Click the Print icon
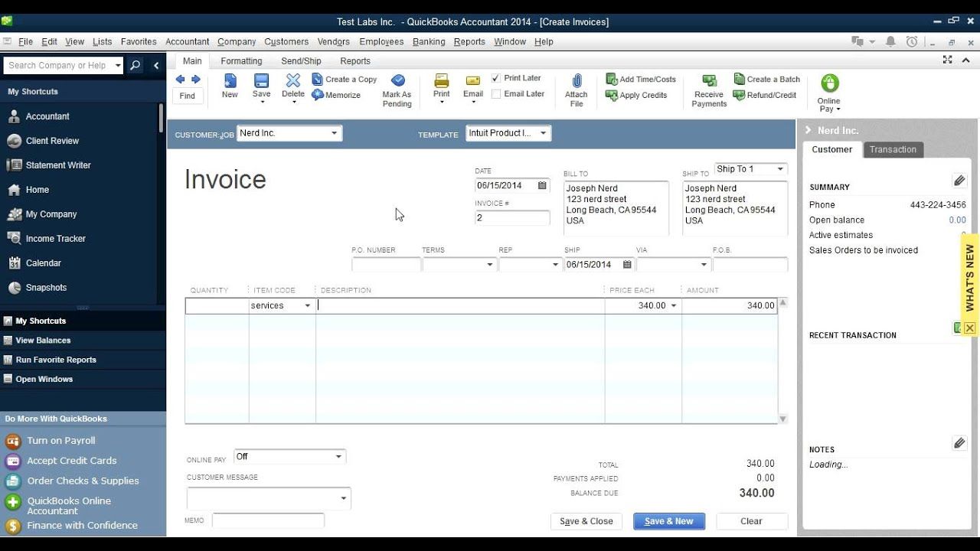Viewport: 980px width, 551px height. click(442, 80)
